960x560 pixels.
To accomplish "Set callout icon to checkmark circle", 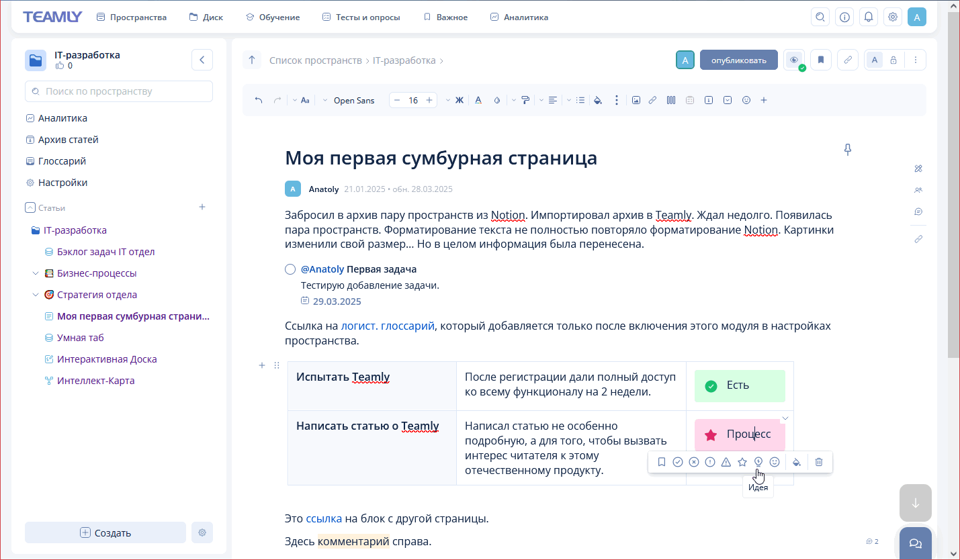I will 678,462.
